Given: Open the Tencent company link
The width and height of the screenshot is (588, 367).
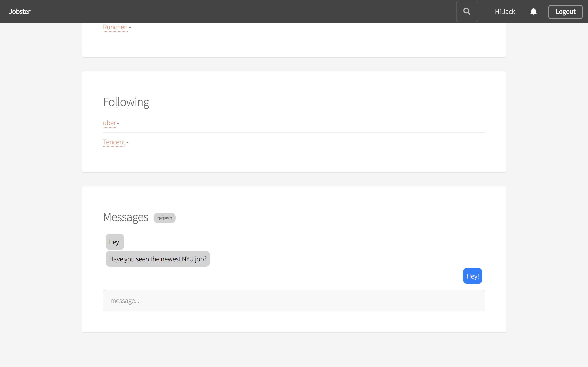Looking at the screenshot, I should [114, 142].
